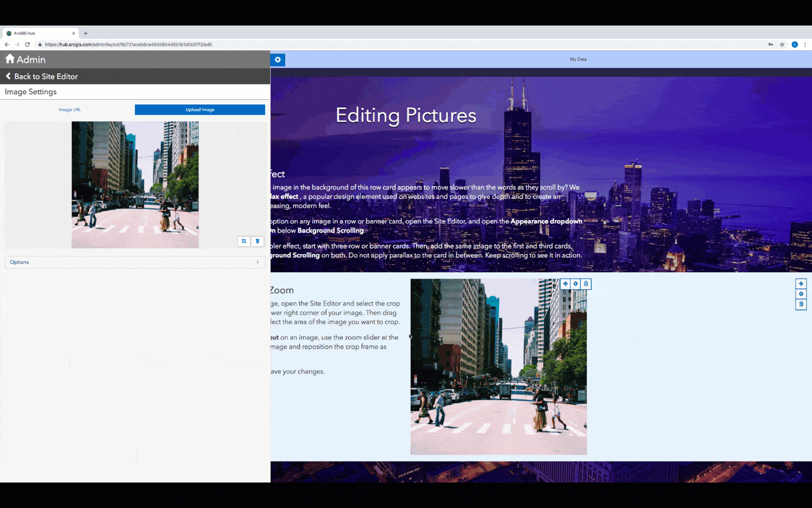This screenshot has height=508, width=812.
Task: Click the large street photo in the page
Action: 499,367
